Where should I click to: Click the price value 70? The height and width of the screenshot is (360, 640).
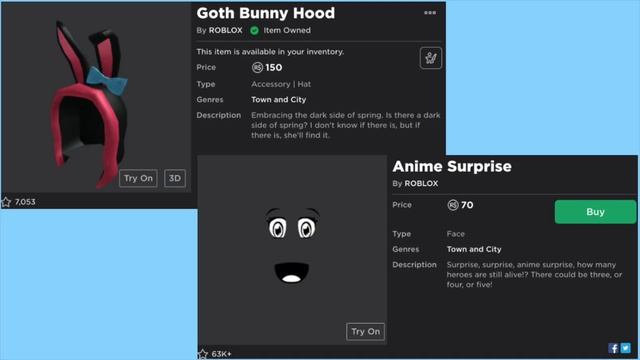click(x=467, y=205)
